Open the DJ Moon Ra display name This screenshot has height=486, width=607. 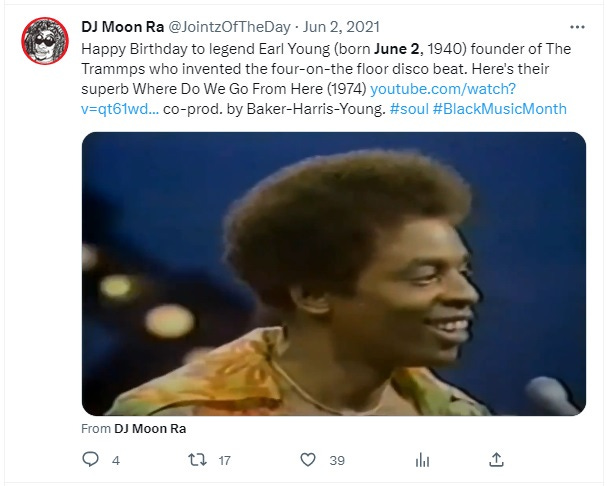pos(123,27)
